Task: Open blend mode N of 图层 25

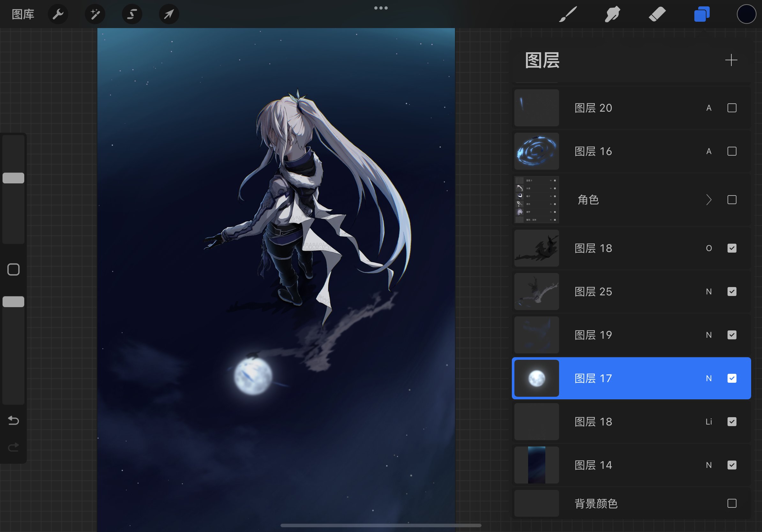Action: tap(709, 292)
